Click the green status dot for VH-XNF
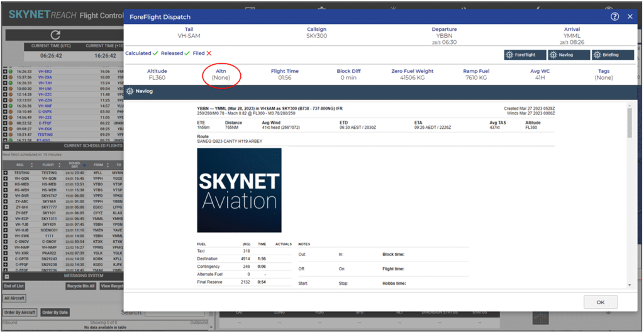Screen dimensions: 644x332 tap(11, 106)
